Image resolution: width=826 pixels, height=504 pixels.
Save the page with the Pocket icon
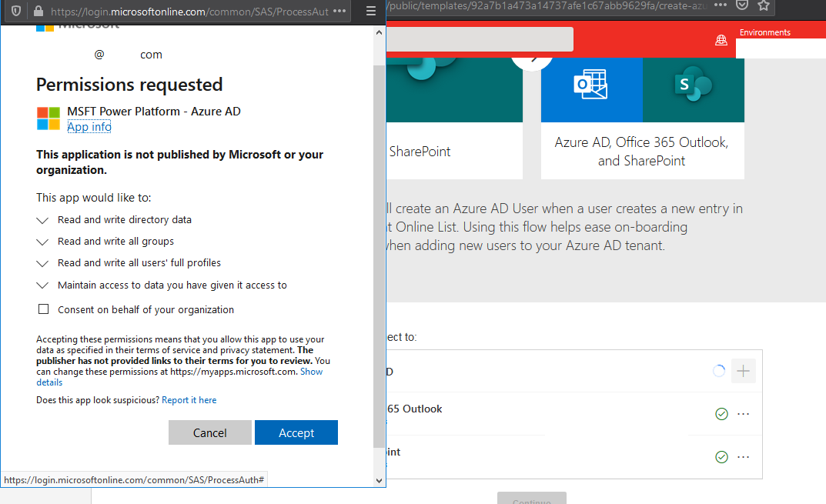click(x=741, y=7)
